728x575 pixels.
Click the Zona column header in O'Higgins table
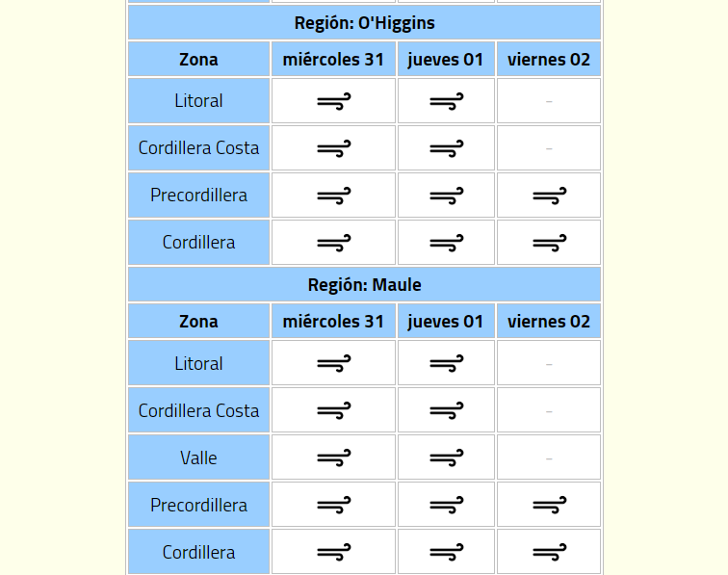pos(198,59)
